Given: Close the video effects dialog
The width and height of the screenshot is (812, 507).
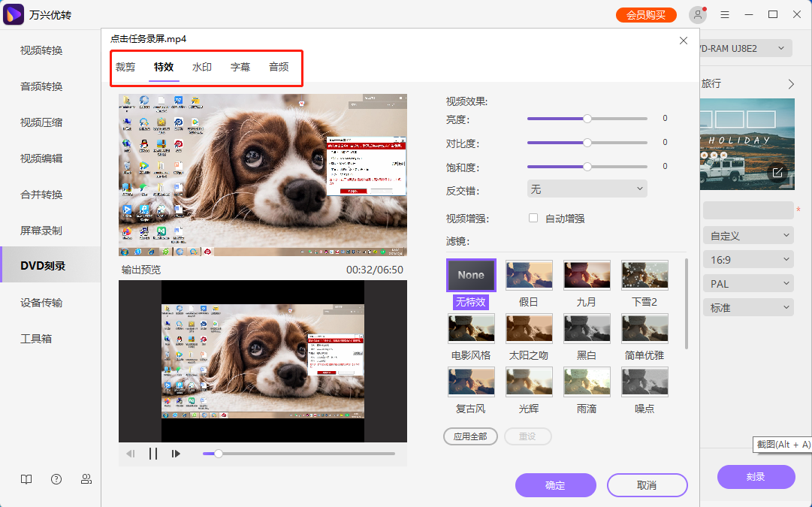Looking at the screenshot, I should point(683,41).
